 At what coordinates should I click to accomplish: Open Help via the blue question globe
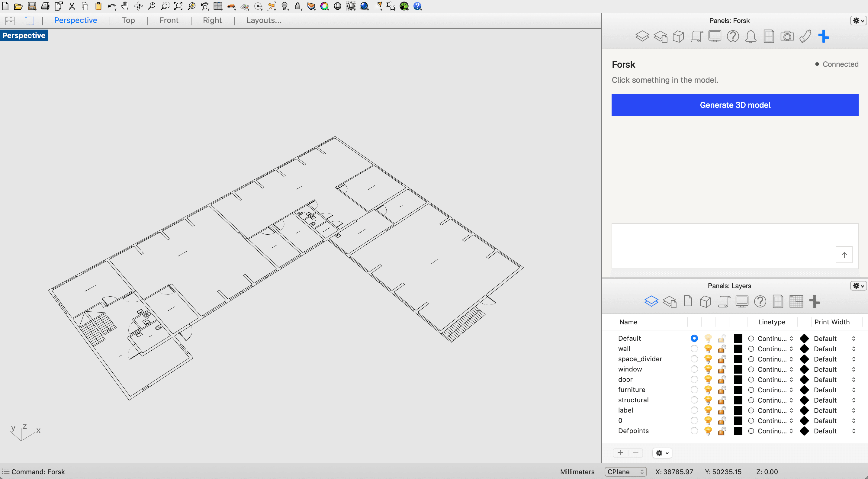point(417,6)
